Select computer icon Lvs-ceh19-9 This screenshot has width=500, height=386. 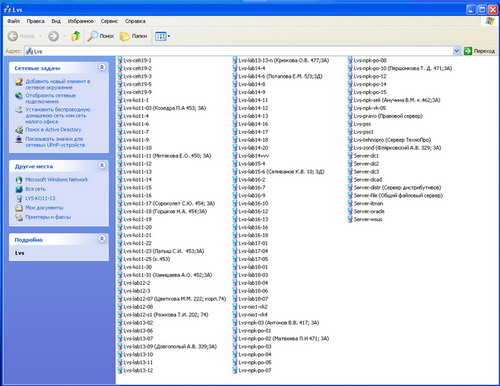click(120, 92)
